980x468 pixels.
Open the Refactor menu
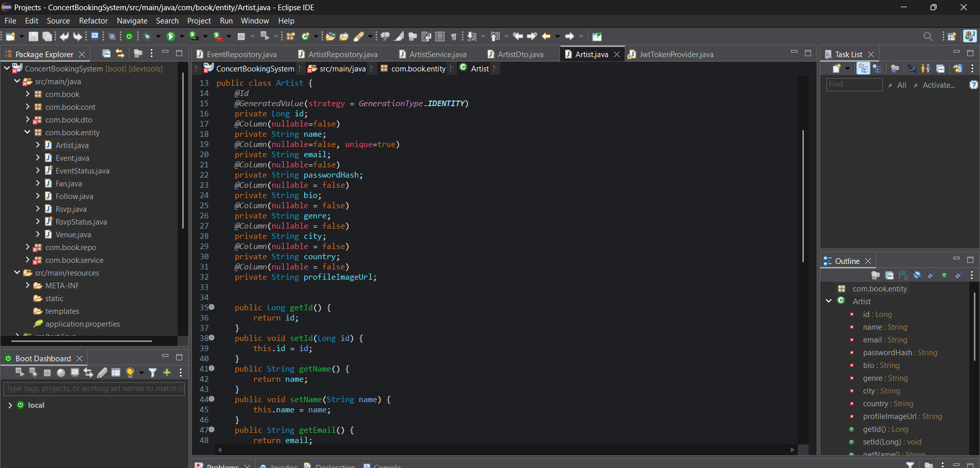click(x=93, y=21)
